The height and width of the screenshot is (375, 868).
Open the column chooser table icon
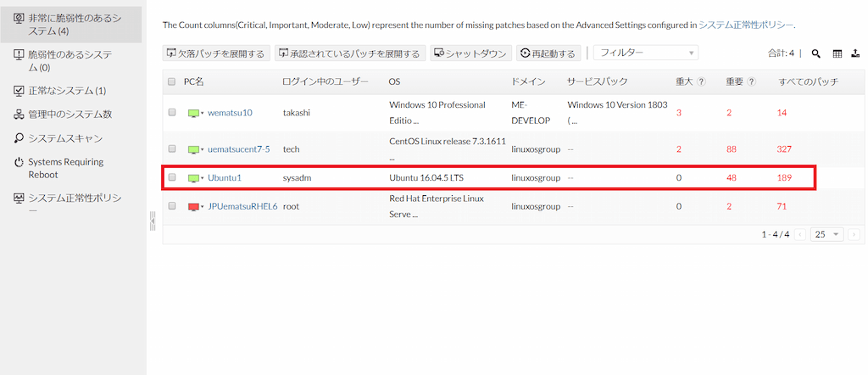(837, 53)
